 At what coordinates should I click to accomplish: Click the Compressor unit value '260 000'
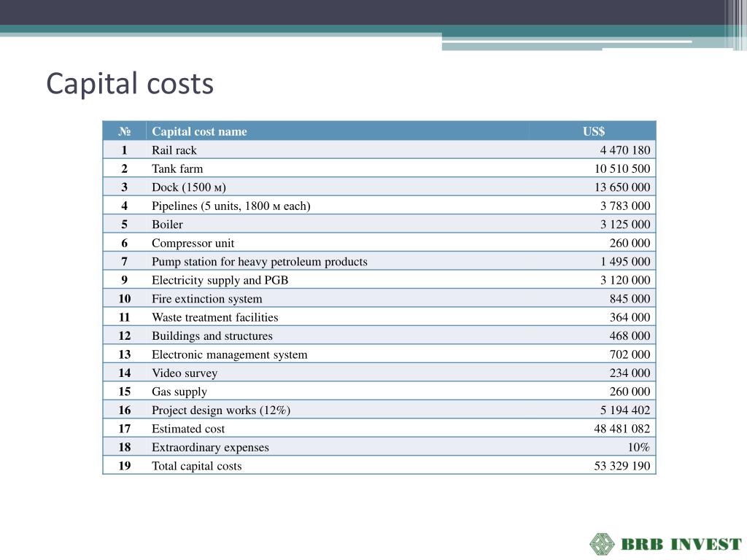coord(630,243)
